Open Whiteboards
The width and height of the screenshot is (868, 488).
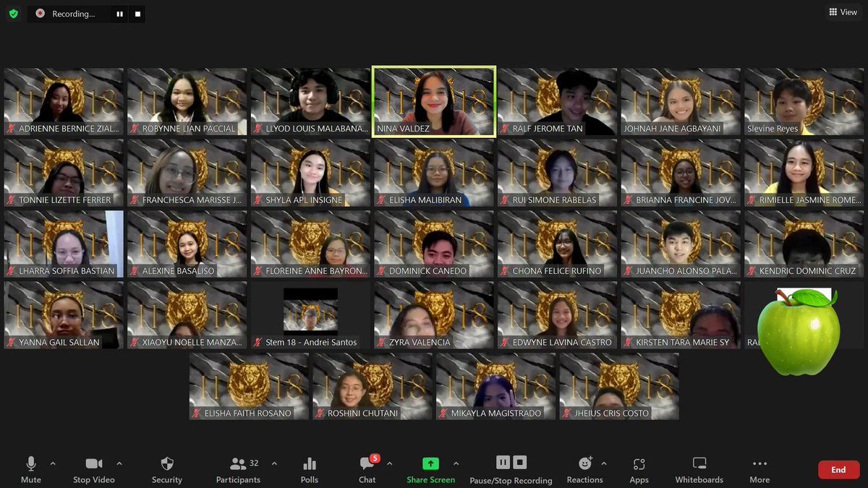point(699,469)
